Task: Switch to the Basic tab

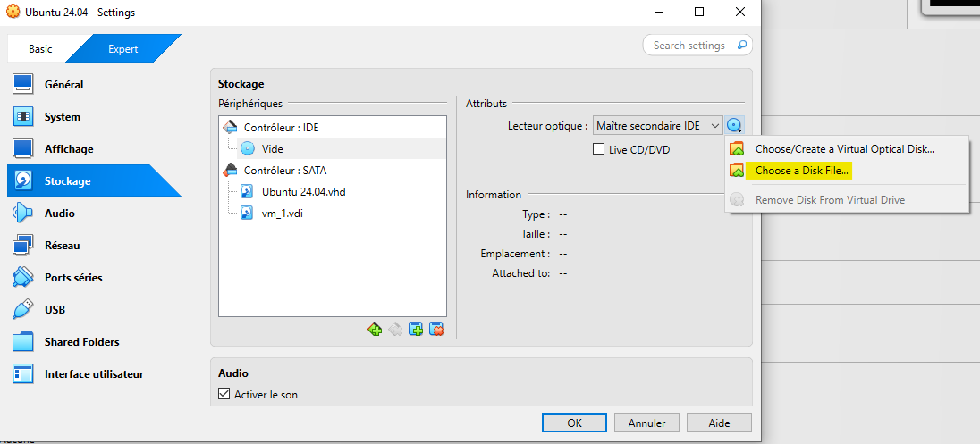Action: point(40,49)
